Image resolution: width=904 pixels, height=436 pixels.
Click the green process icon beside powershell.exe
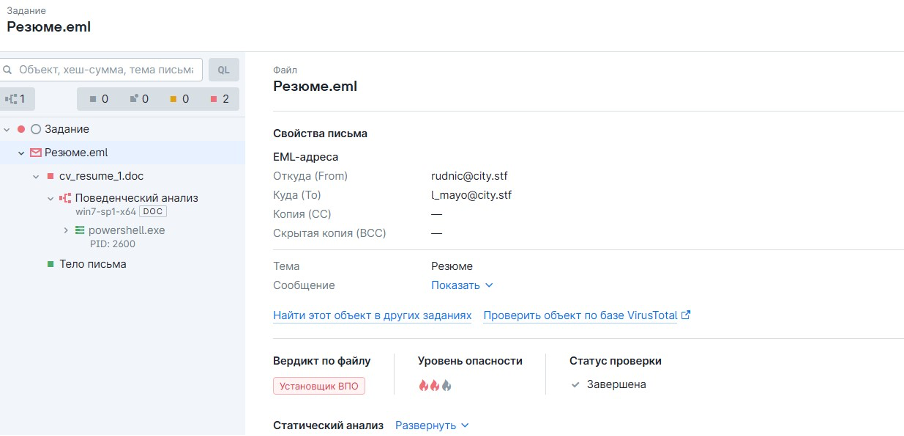80,230
